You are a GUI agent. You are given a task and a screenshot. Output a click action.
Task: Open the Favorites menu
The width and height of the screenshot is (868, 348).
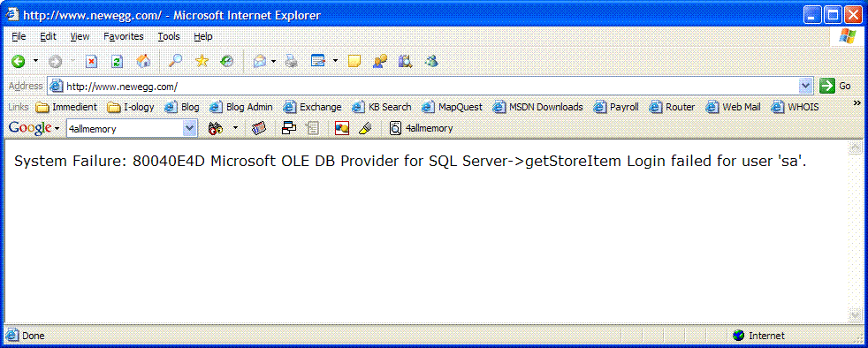124,36
